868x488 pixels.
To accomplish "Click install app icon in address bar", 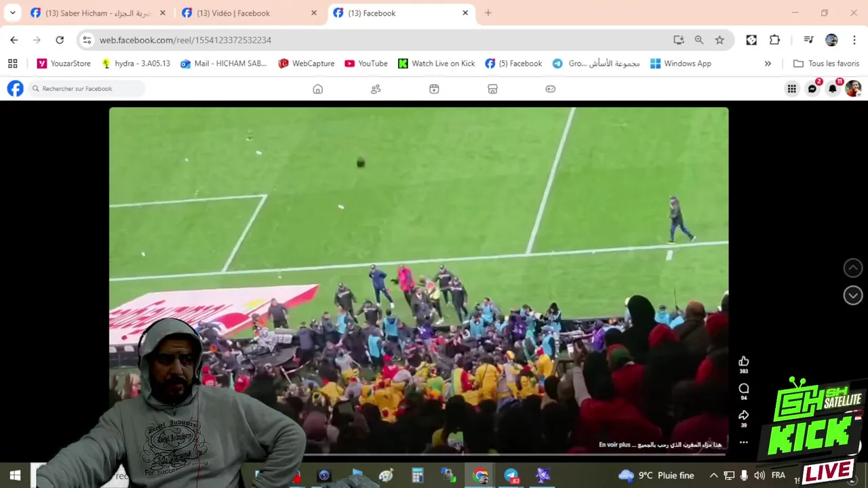I will click(679, 40).
